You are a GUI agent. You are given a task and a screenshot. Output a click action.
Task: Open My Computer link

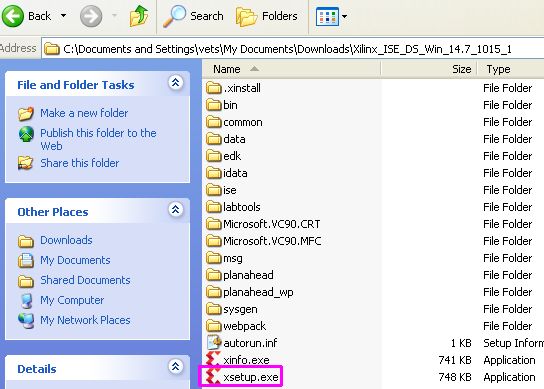coord(72,300)
